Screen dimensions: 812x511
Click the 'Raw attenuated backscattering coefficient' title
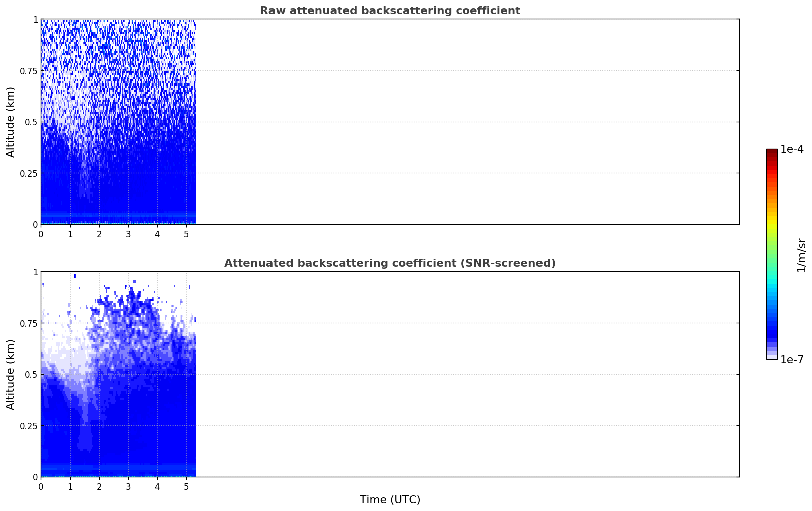pyautogui.click(x=390, y=11)
